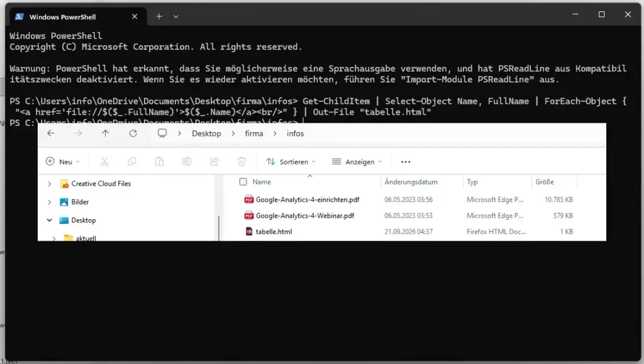
Task: Sort files by Änderungsdatum column header
Action: tap(411, 182)
